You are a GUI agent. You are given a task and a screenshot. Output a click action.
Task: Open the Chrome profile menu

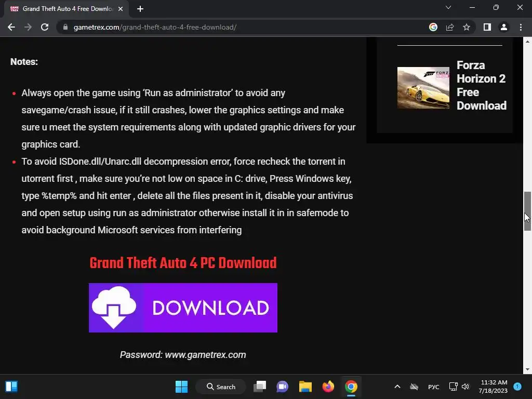point(504,27)
